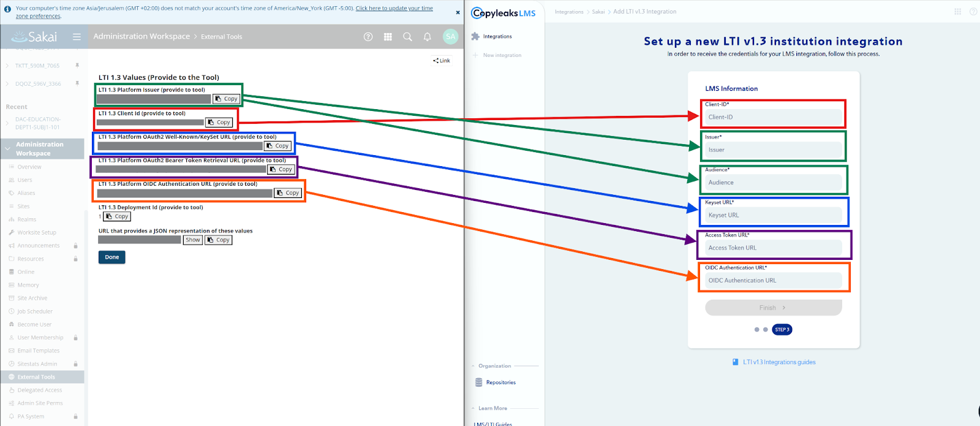Collapse the Administration Workspace sidebar section
Image resolution: width=980 pixels, height=426 pixels.
7,149
